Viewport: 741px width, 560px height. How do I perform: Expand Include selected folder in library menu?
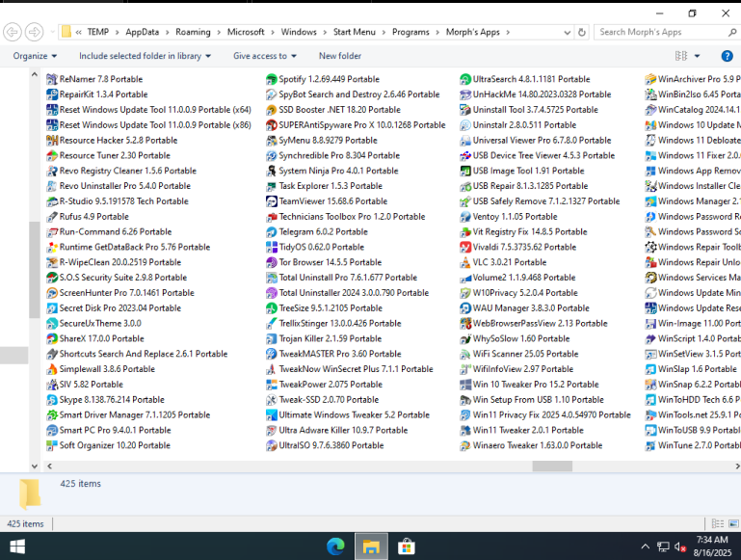145,56
